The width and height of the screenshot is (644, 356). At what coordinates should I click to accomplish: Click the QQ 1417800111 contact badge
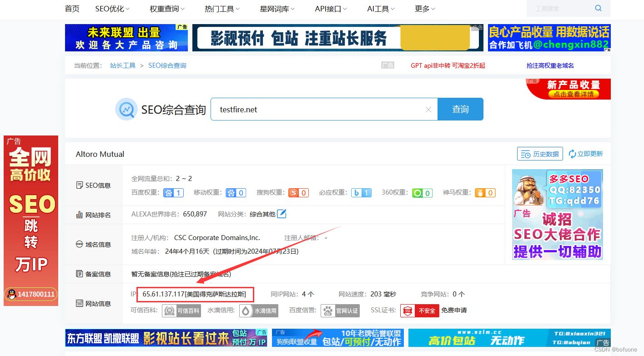(31, 294)
